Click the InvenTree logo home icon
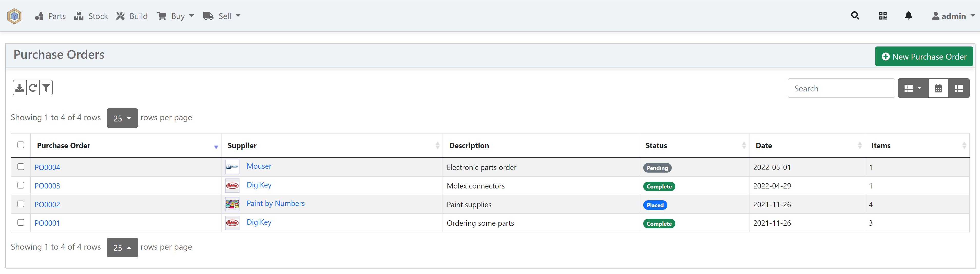Image resolution: width=980 pixels, height=274 pixels. pyautogui.click(x=14, y=16)
